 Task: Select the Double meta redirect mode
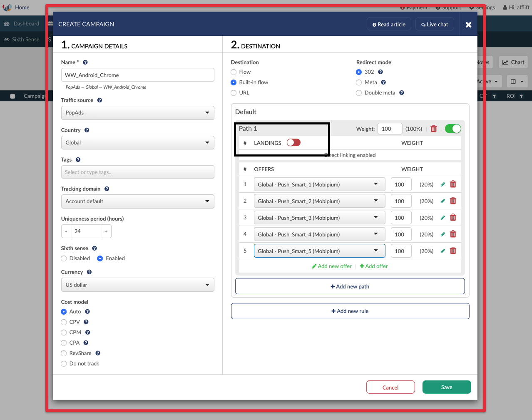coord(359,93)
